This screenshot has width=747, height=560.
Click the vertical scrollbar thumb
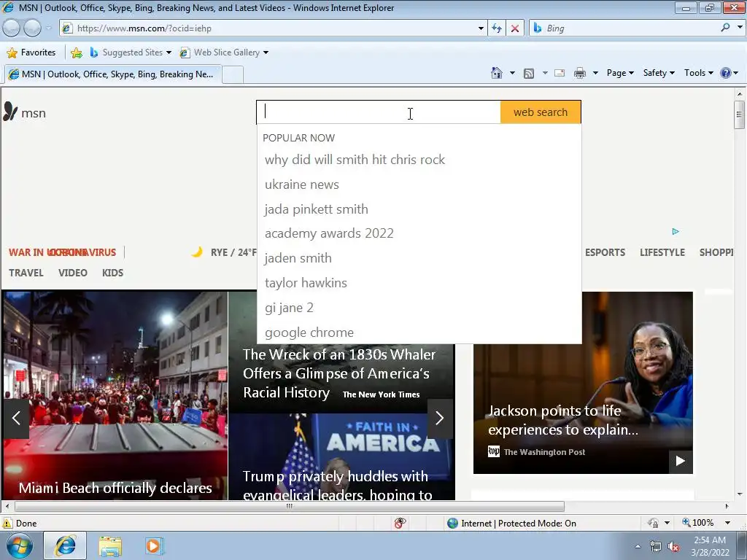click(x=739, y=114)
